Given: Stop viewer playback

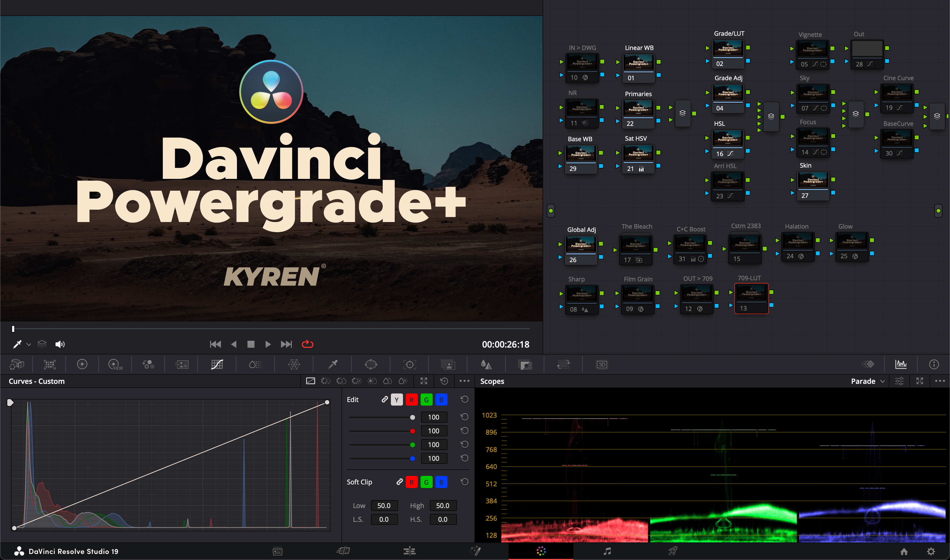Looking at the screenshot, I should (x=251, y=344).
